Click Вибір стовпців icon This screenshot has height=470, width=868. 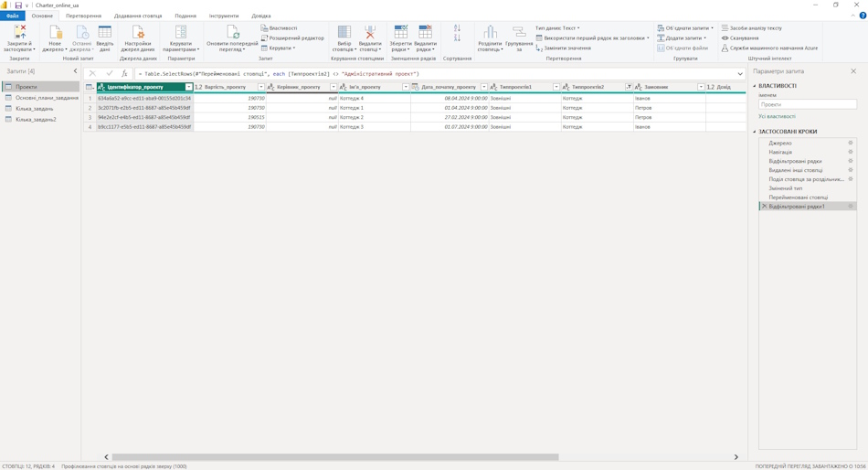pyautogui.click(x=344, y=32)
